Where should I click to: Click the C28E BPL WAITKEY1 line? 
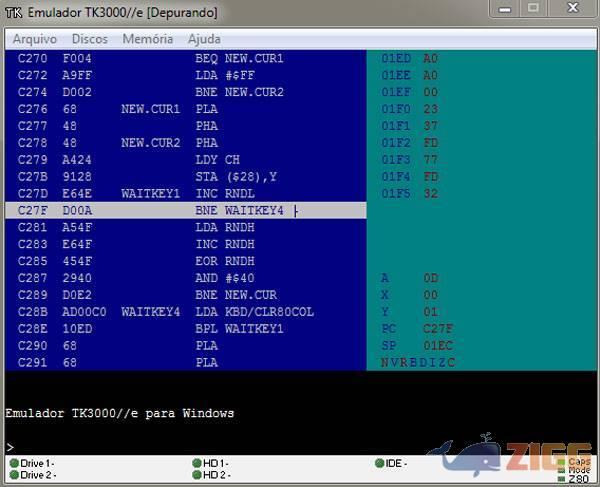186,329
